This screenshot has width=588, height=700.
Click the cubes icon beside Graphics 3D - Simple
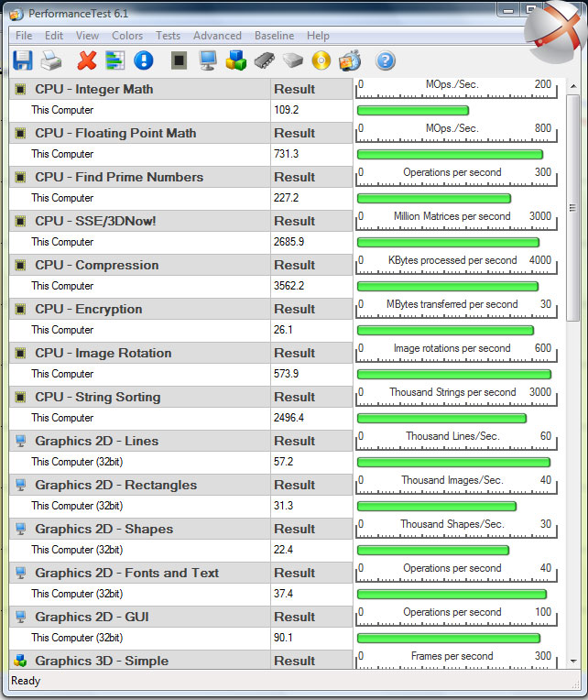20,661
